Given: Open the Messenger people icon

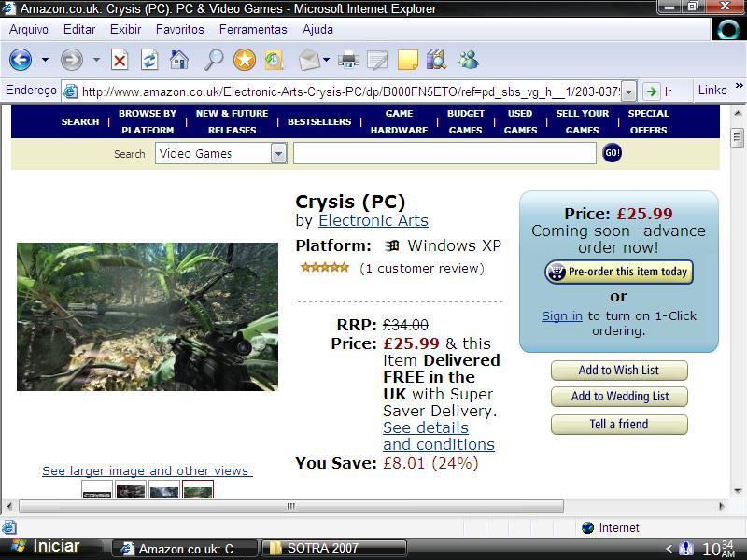Looking at the screenshot, I should (x=468, y=60).
